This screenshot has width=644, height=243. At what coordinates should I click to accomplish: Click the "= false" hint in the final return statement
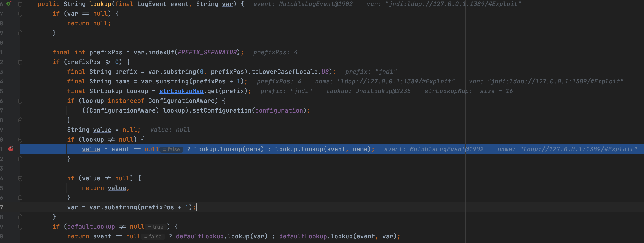click(153, 237)
